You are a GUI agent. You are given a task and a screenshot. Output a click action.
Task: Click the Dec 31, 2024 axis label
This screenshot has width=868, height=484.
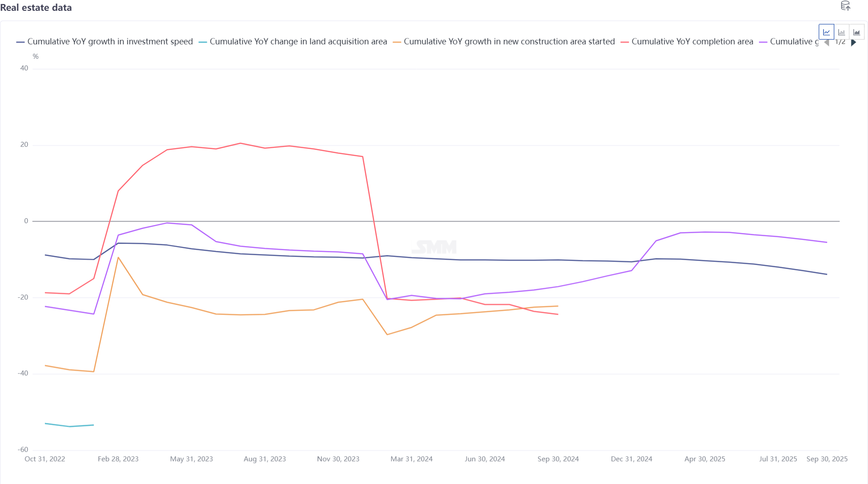pyautogui.click(x=631, y=459)
